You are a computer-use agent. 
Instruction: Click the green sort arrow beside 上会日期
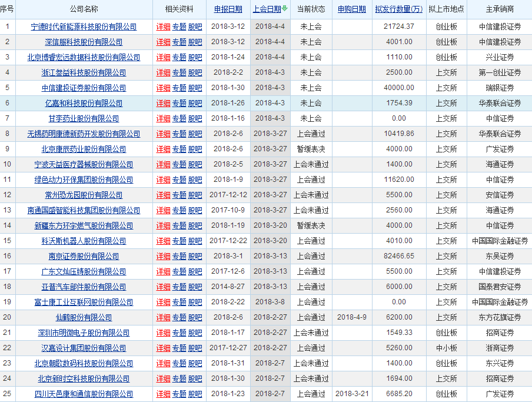(x=285, y=9)
